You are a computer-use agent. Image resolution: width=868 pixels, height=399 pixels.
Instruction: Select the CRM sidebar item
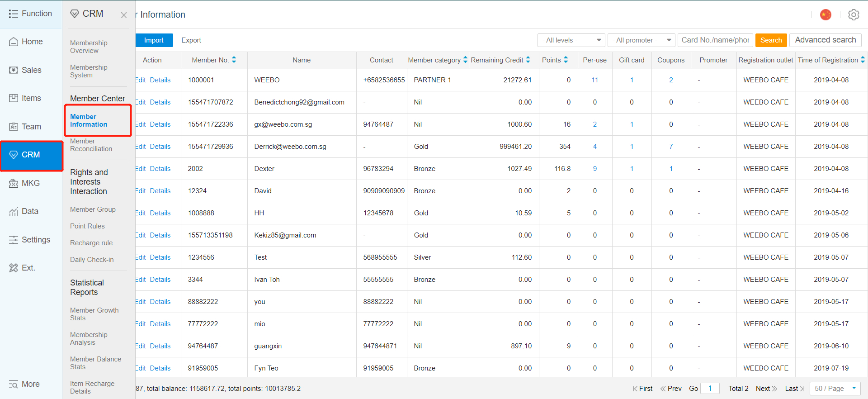[x=31, y=155]
